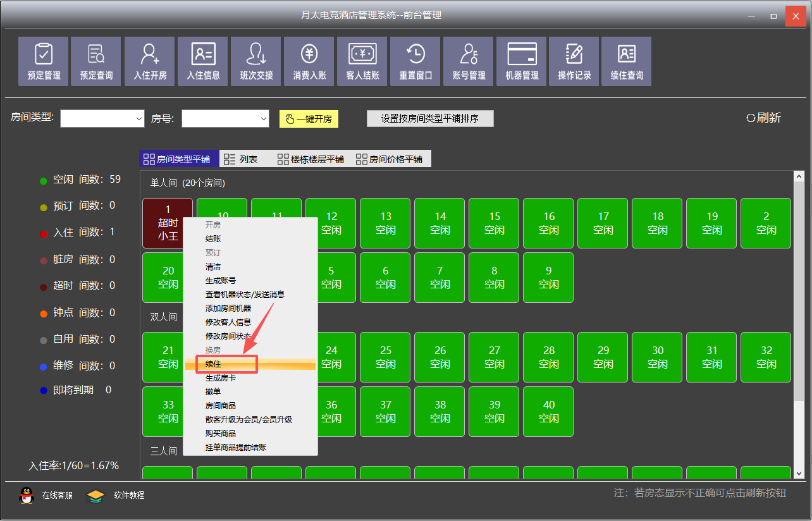This screenshot has width=812, height=521.
Task: Select 撤单 from the context menu
Action: click(x=213, y=392)
